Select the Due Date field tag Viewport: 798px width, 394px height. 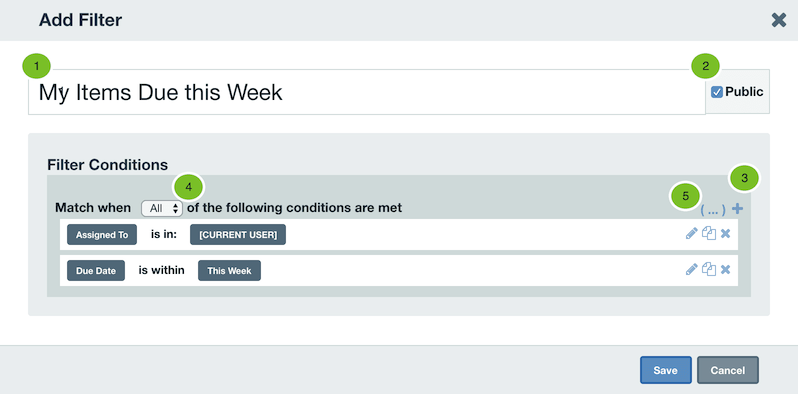pyautogui.click(x=96, y=271)
